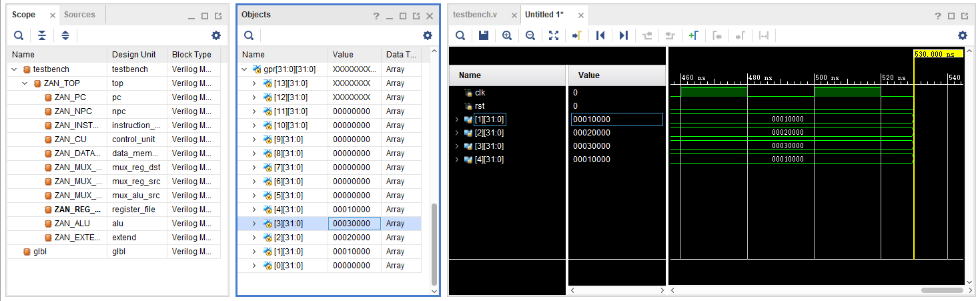Close the Untitled 1* tab
The height and width of the screenshot is (301, 980).
(581, 15)
